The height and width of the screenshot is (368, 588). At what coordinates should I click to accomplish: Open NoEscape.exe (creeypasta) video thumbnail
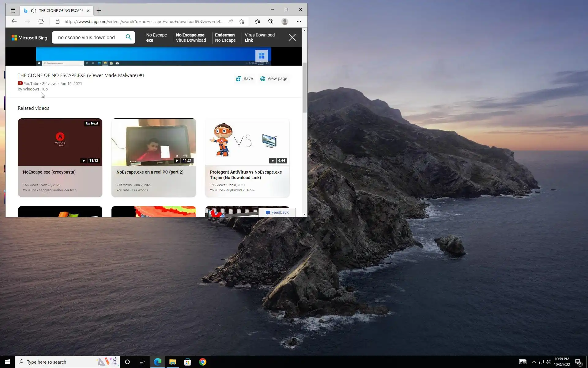pos(60,142)
